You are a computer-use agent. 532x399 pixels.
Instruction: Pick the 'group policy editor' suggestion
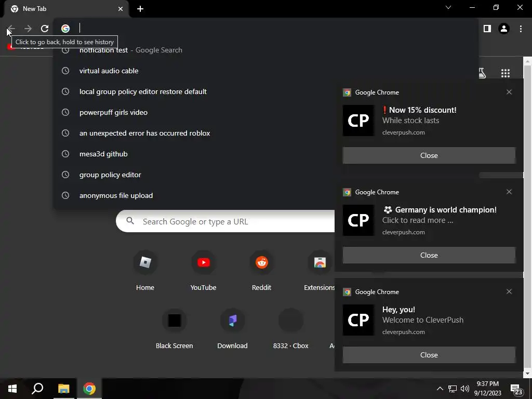[194, 175]
